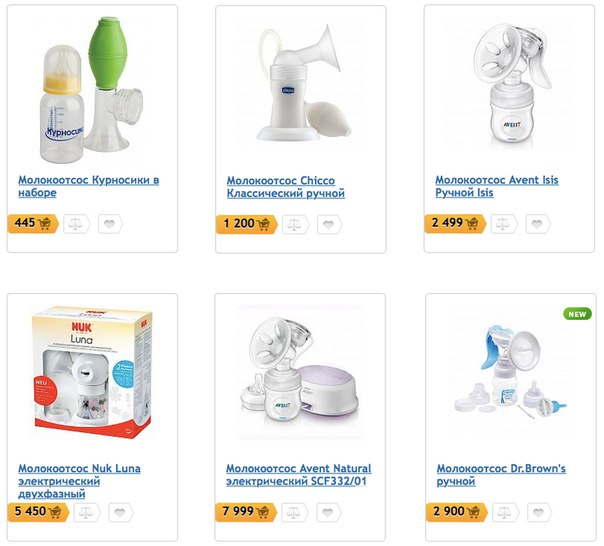Compare Dr.Brown's pump with scales icon
The image size is (604, 546).
click(505, 512)
